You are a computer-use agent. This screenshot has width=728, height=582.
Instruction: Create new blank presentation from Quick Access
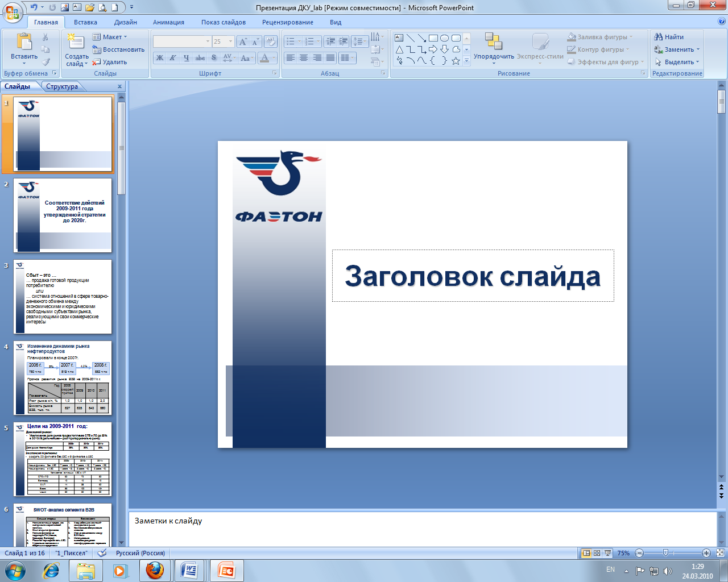(x=115, y=7)
